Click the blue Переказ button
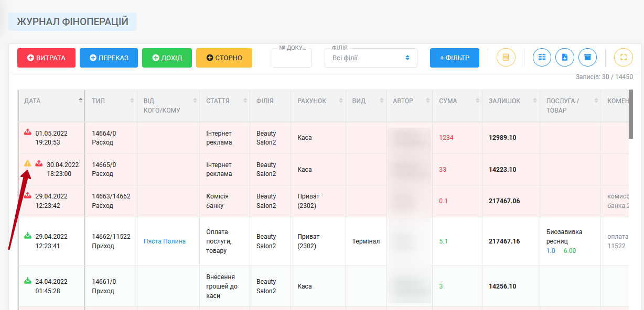644x310 pixels. 109,58
